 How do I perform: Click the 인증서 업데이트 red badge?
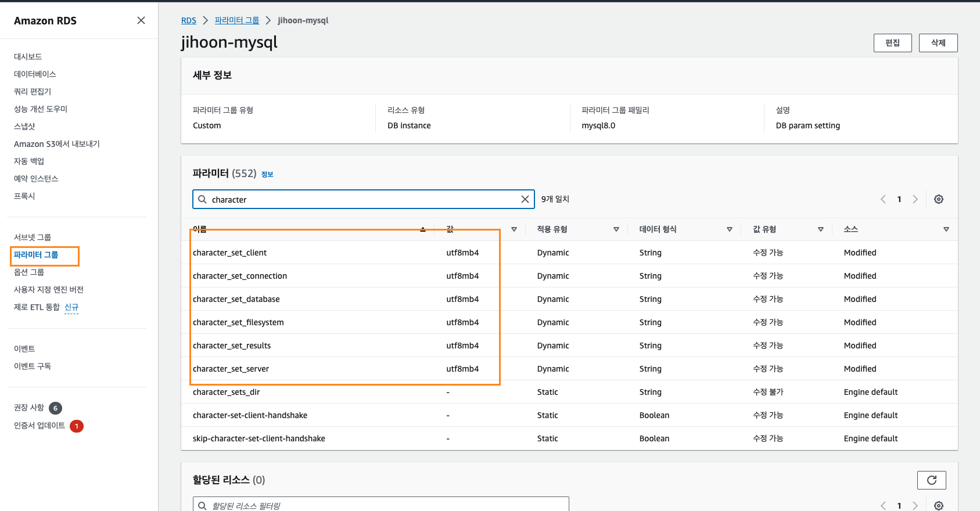[77, 426]
